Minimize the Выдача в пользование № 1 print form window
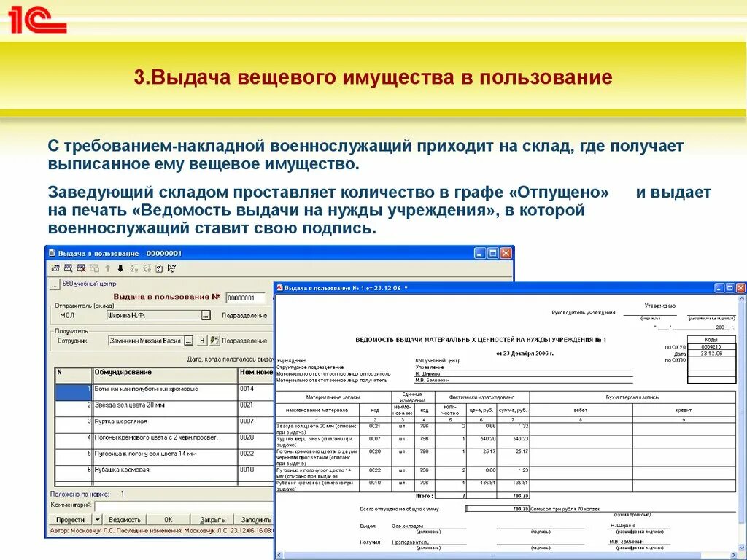Viewport: 747px width, 560px height. click(x=719, y=288)
